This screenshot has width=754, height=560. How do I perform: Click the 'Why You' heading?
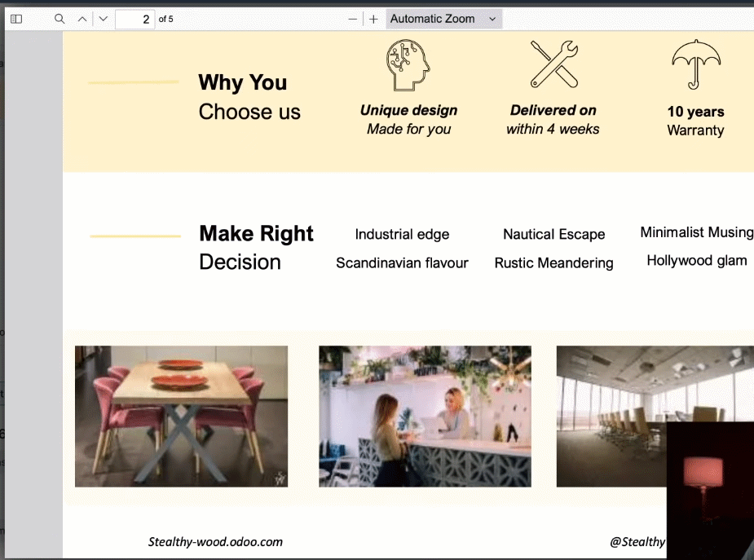pos(243,82)
